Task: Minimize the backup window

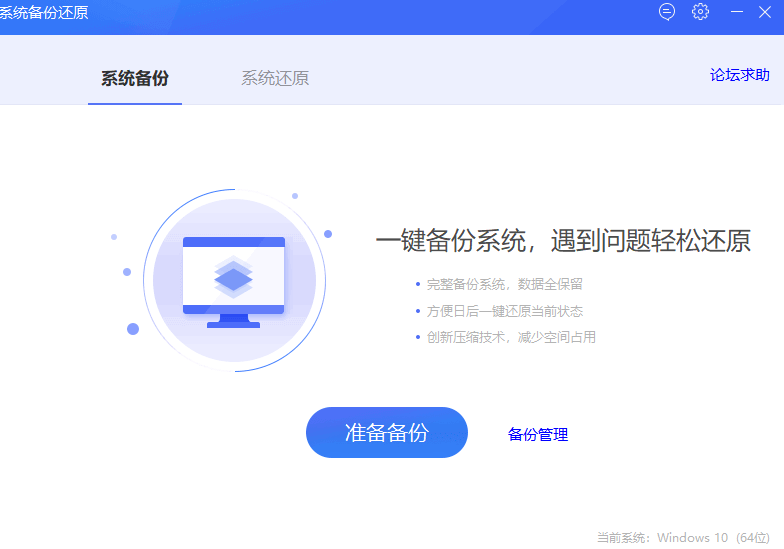Action: 737,12
